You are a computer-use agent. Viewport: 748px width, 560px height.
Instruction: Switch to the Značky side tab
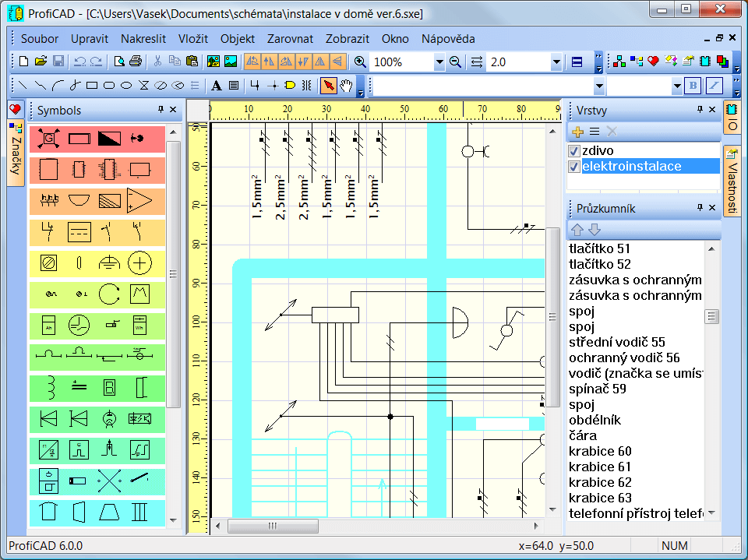point(16,152)
